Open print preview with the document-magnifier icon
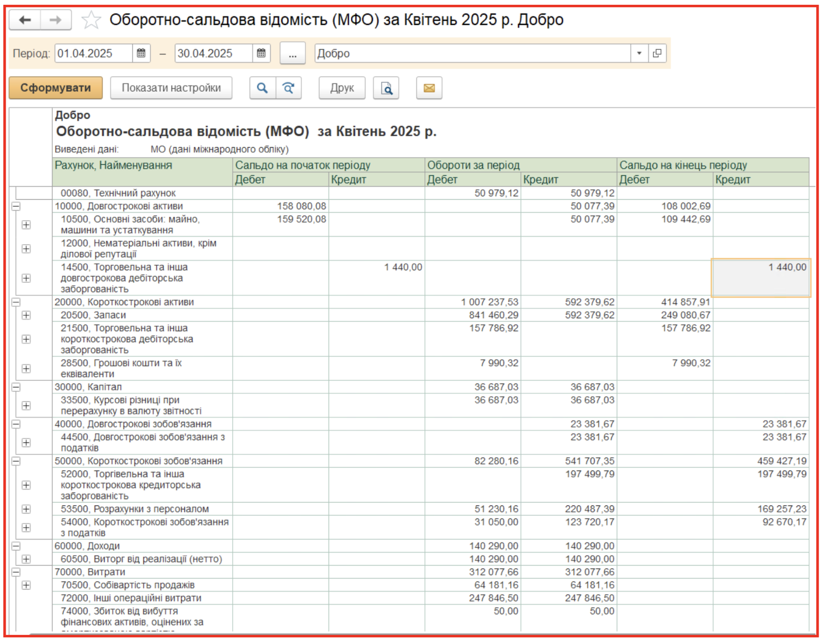 tap(386, 88)
